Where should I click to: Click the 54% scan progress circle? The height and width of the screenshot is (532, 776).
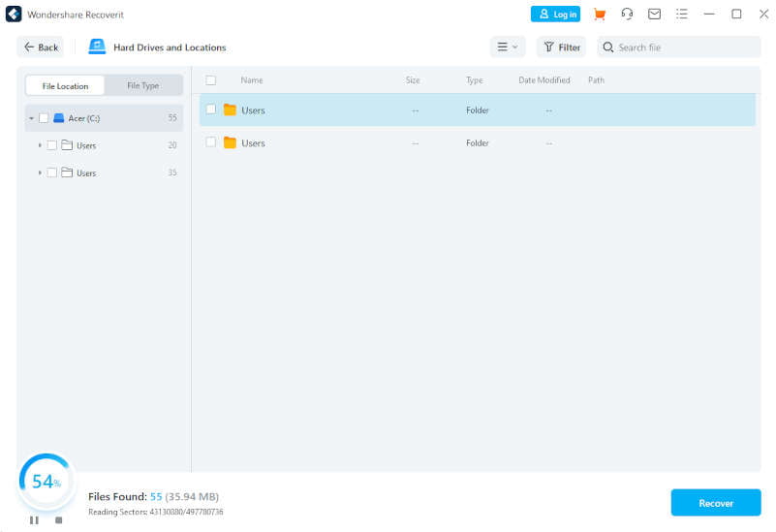(x=46, y=482)
